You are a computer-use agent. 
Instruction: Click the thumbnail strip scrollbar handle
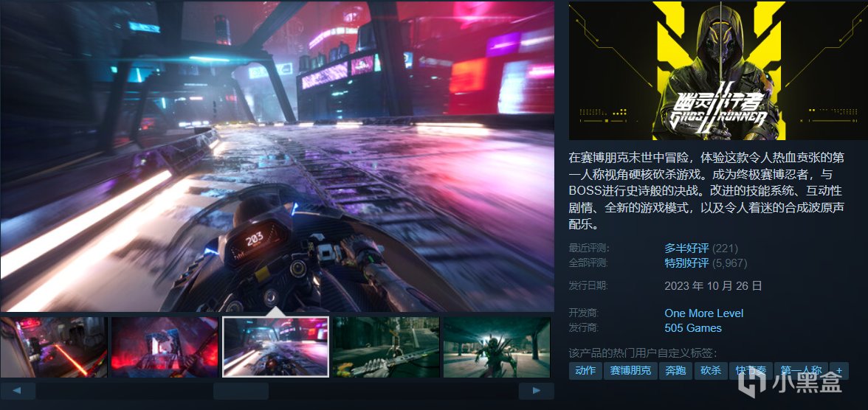(x=241, y=391)
